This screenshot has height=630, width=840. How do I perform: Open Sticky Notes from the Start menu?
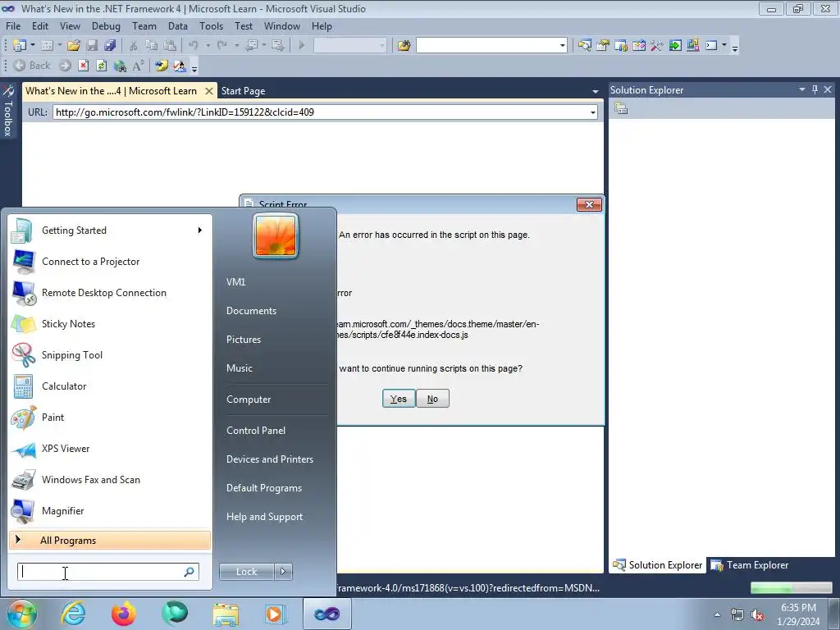click(x=110, y=323)
